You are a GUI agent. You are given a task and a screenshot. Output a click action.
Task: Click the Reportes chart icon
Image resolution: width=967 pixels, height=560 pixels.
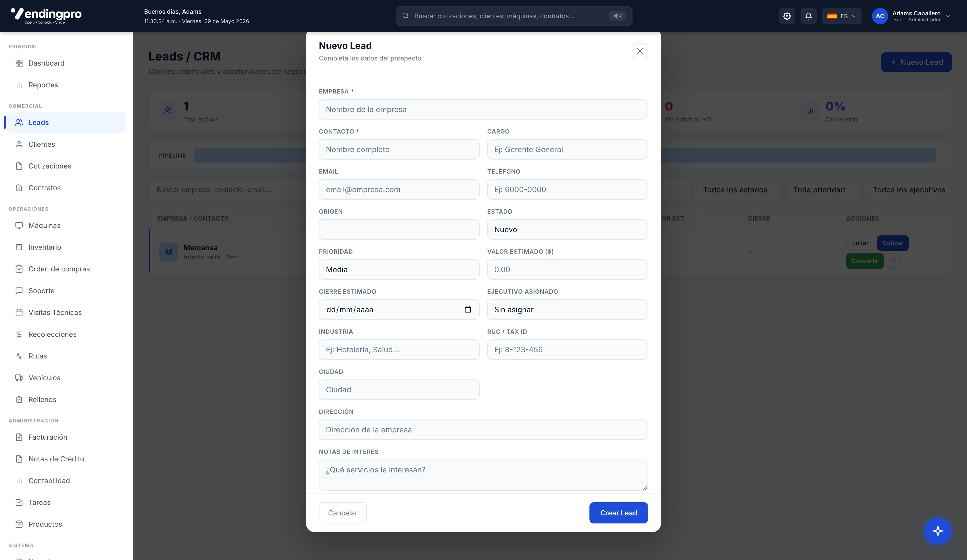pos(19,85)
